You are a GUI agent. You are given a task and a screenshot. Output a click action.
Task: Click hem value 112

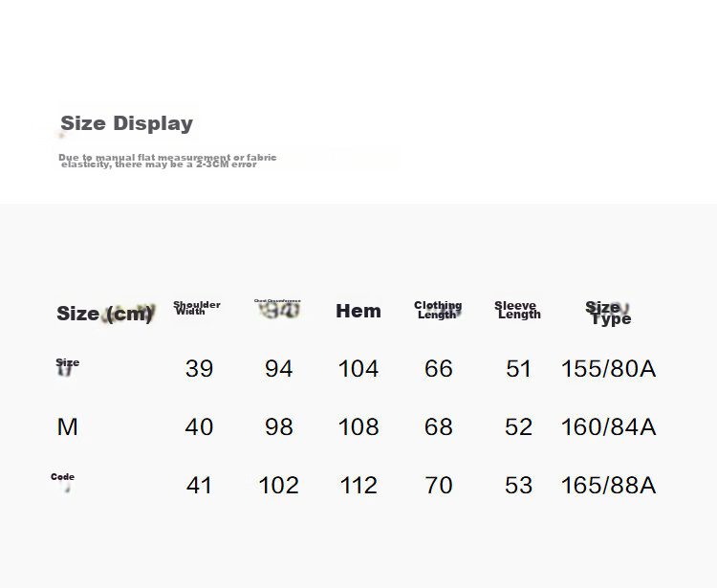pyautogui.click(x=358, y=485)
